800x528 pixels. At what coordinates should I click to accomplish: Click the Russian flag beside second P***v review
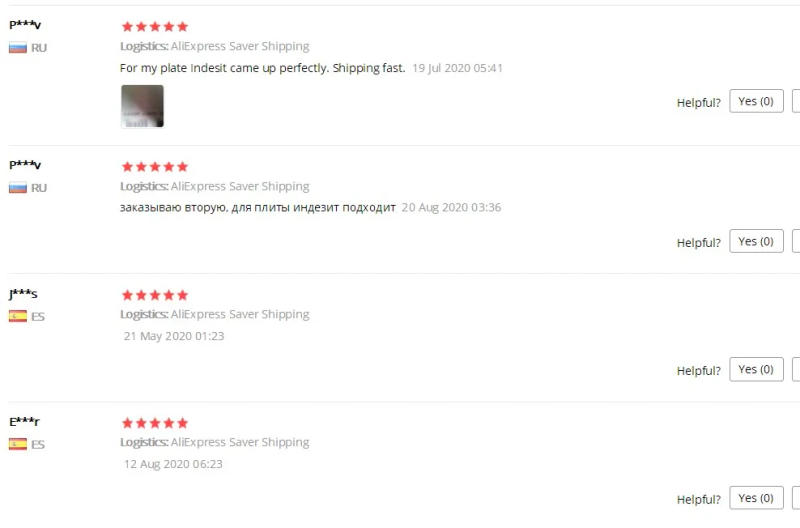tap(18, 188)
